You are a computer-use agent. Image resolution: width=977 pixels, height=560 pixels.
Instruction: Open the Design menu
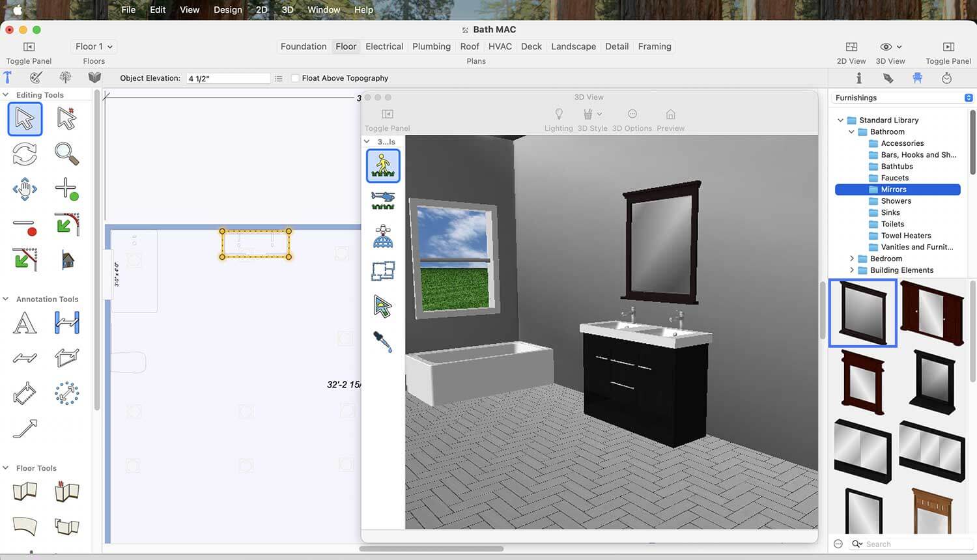click(227, 10)
